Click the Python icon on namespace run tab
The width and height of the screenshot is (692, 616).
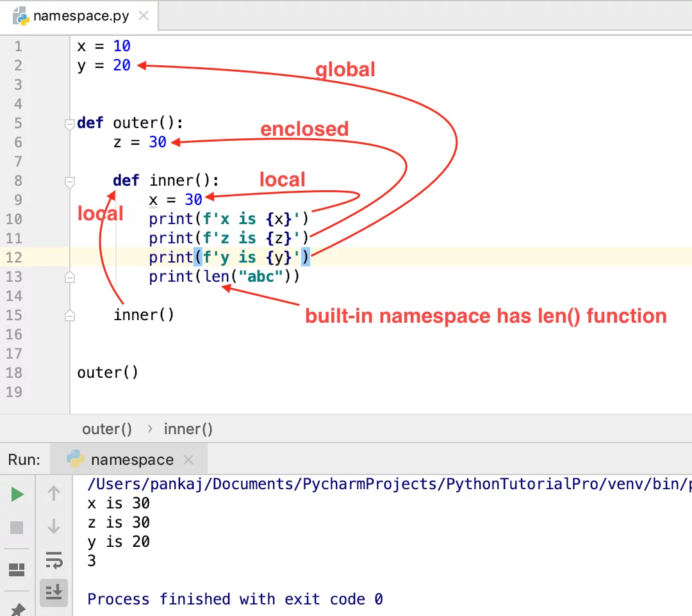click(76, 459)
